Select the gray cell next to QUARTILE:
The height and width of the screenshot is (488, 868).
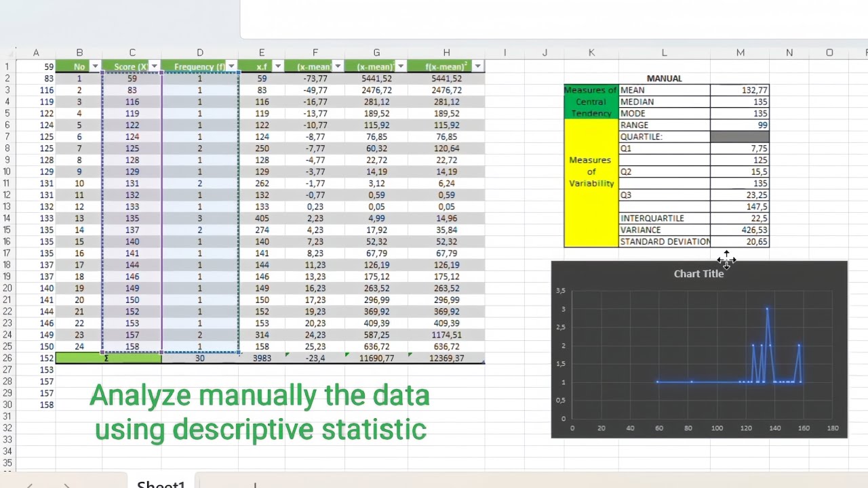(x=740, y=136)
